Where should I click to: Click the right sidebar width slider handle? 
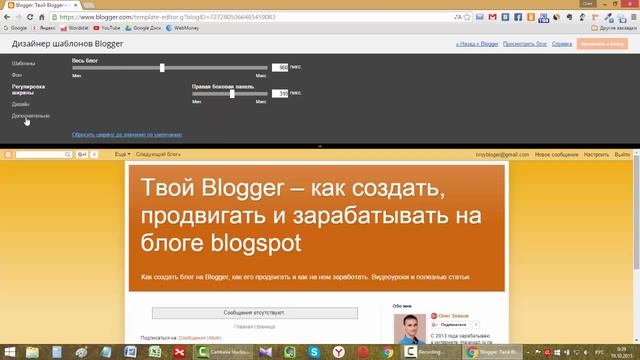click(232, 94)
